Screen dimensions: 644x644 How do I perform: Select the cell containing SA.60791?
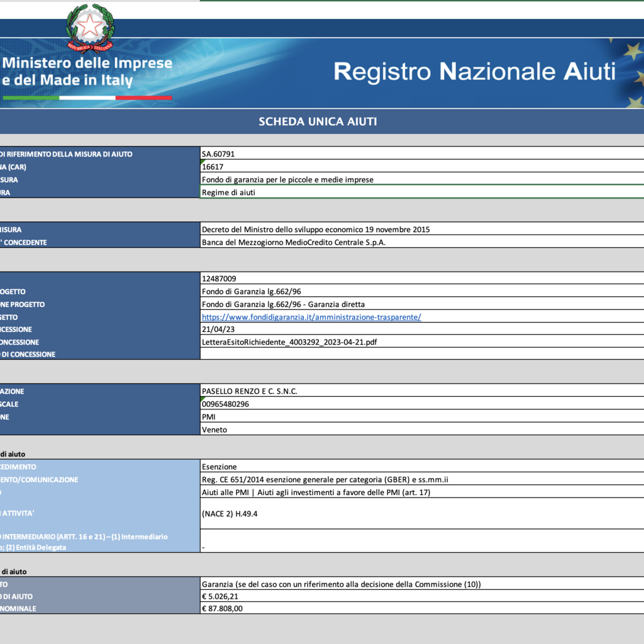click(421, 154)
